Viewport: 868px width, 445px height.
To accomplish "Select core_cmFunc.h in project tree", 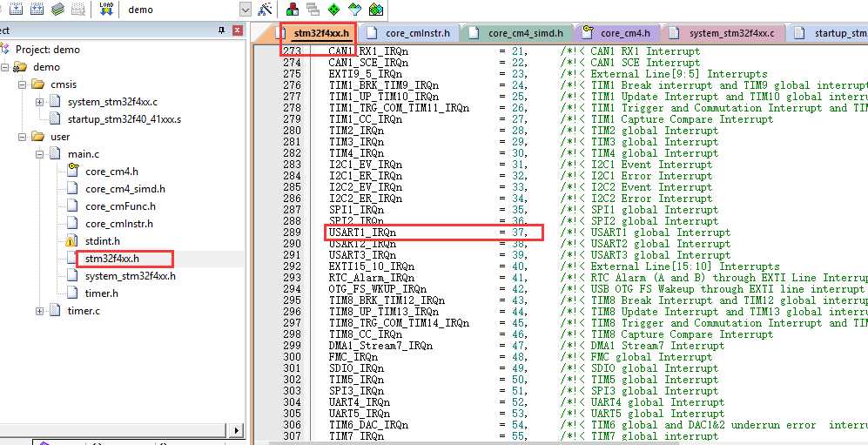I will pyautogui.click(x=120, y=206).
